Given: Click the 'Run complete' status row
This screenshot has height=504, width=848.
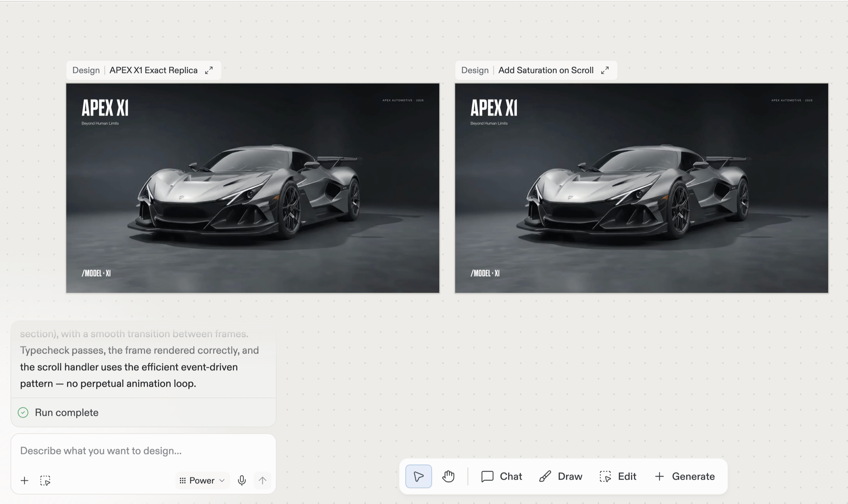Looking at the screenshot, I should (143, 412).
